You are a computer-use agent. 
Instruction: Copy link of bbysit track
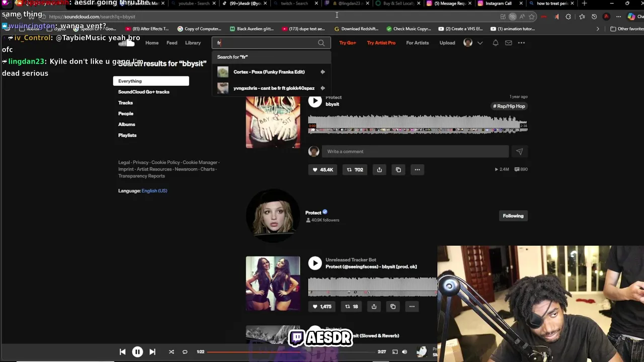click(x=398, y=169)
